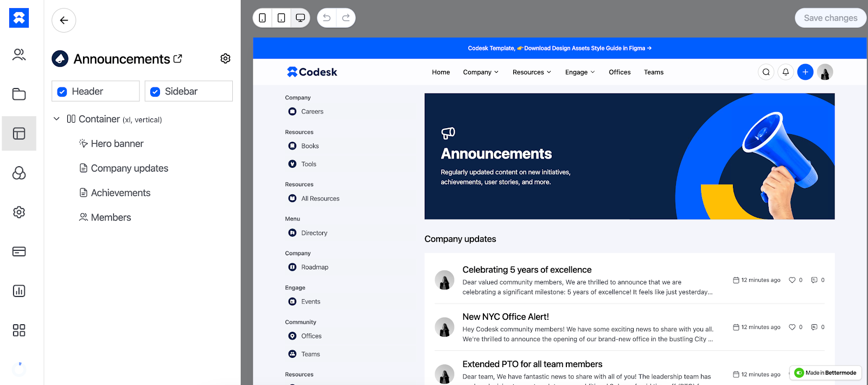Screen dimensions: 868x385
Task: Open Extended PTO for all team members
Action: 532,364
